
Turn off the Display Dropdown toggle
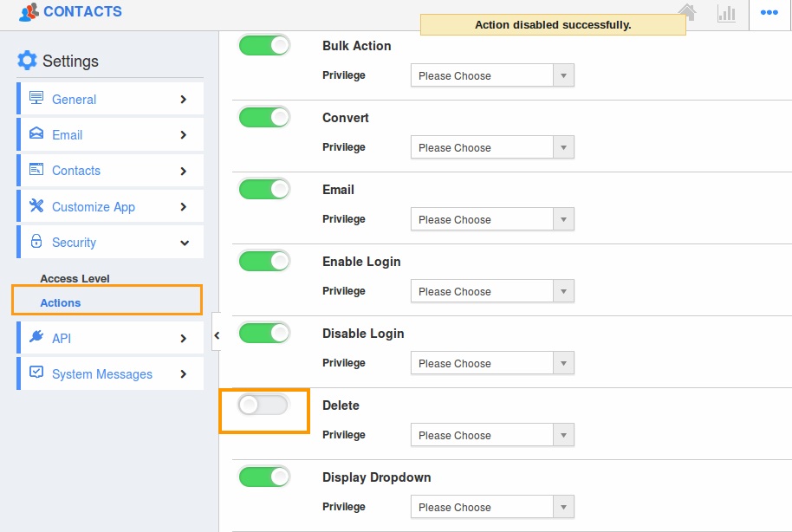click(x=264, y=477)
